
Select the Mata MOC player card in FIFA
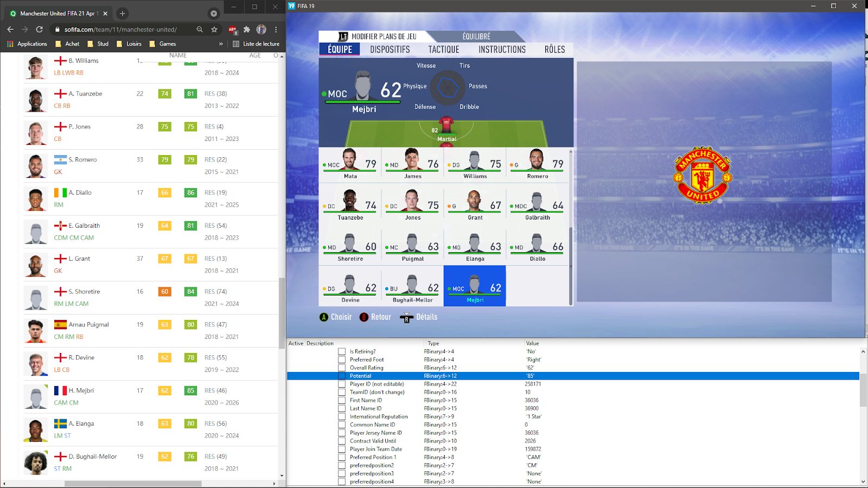pyautogui.click(x=350, y=164)
